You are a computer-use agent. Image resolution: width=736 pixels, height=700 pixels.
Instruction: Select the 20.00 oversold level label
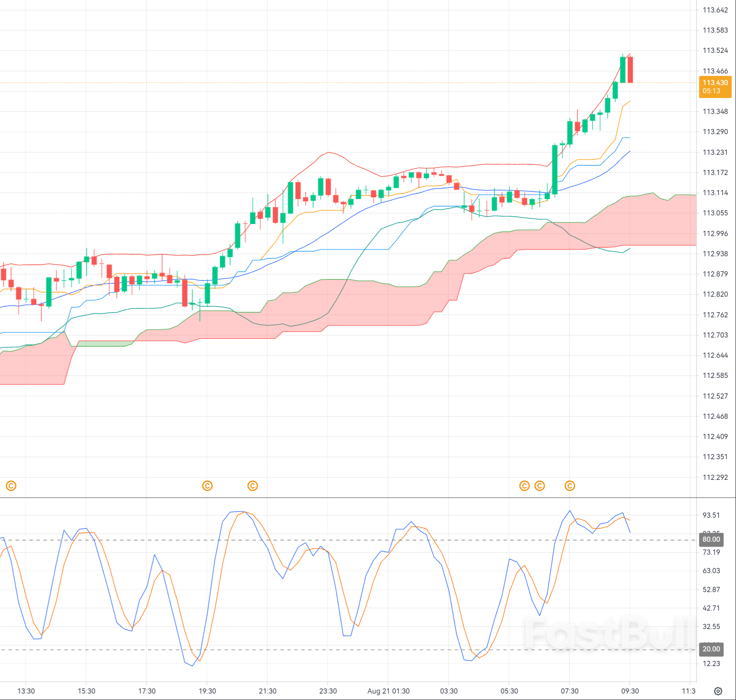pos(711,649)
